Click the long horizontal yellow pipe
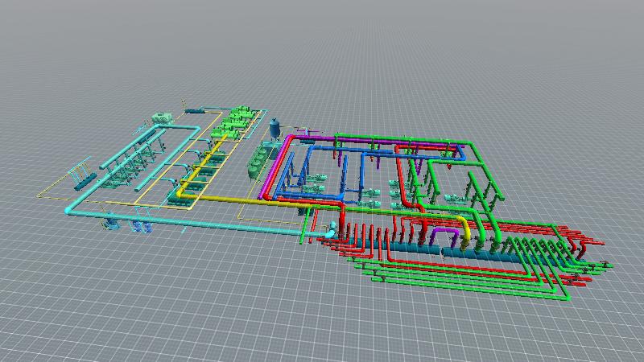Image resolution: width=644 pixels, height=362 pixels. pyautogui.click(x=242, y=200)
